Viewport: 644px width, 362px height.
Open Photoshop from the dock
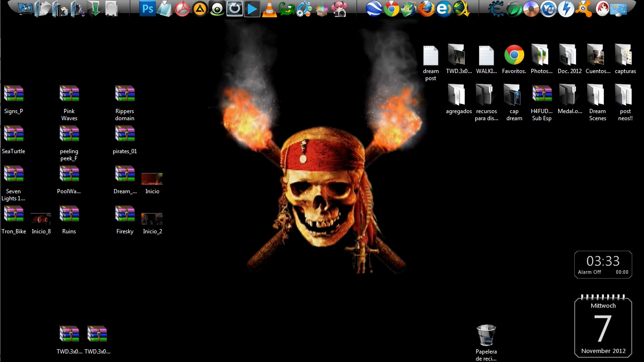click(148, 8)
